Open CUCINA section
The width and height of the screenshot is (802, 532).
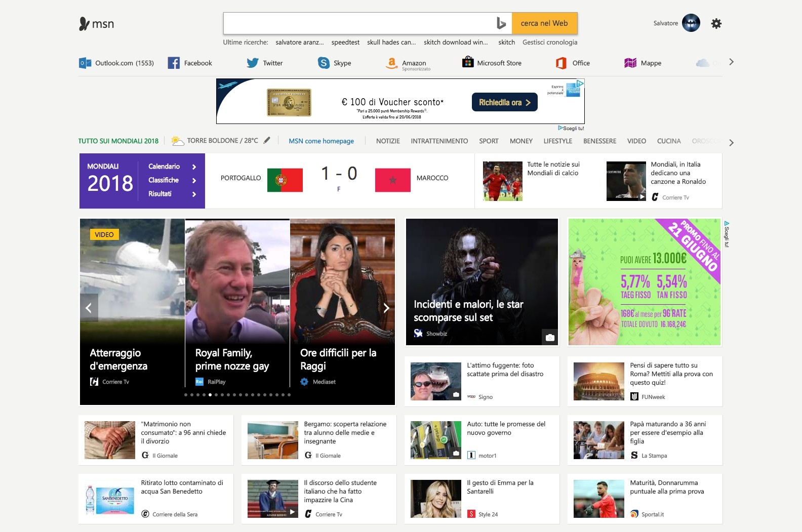coord(669,141)
